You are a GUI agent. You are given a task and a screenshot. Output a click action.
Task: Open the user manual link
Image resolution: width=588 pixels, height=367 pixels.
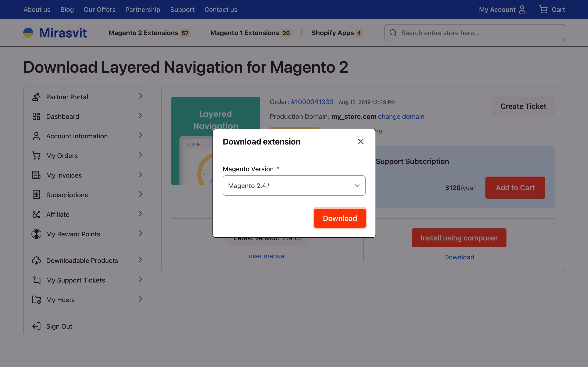(267, 256)
